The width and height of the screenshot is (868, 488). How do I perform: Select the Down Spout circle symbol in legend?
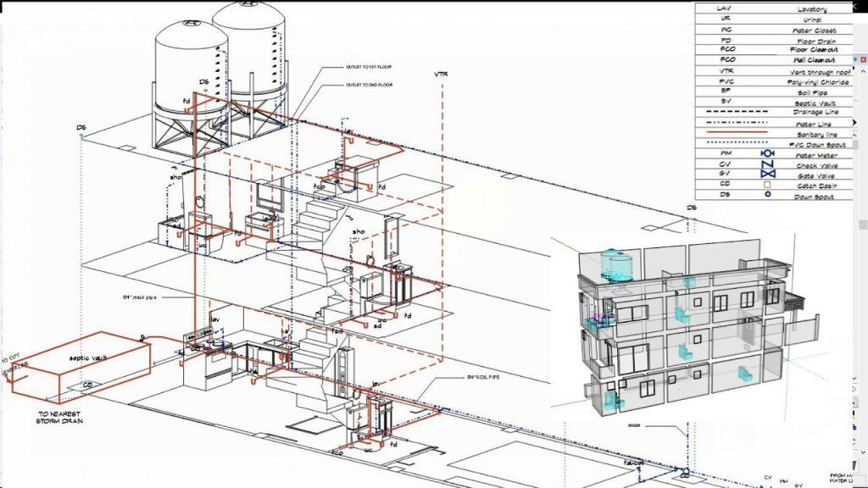coord(767,193)
